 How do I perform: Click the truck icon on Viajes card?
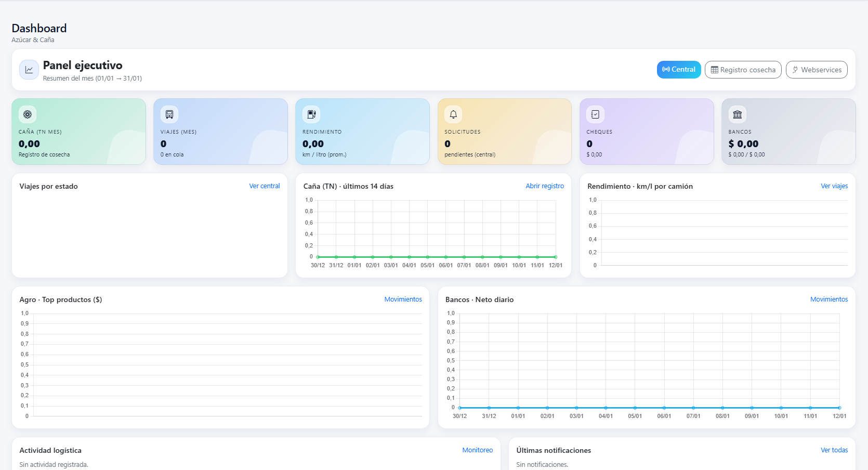[169, 114]
